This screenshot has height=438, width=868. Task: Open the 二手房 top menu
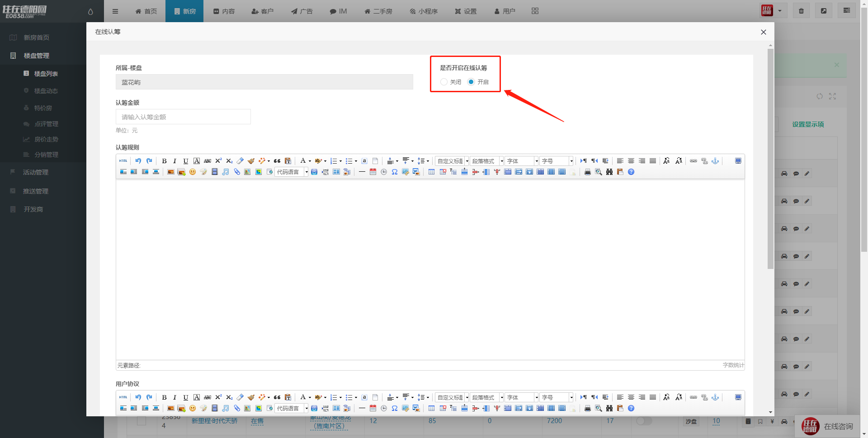[x=378, y=11]
